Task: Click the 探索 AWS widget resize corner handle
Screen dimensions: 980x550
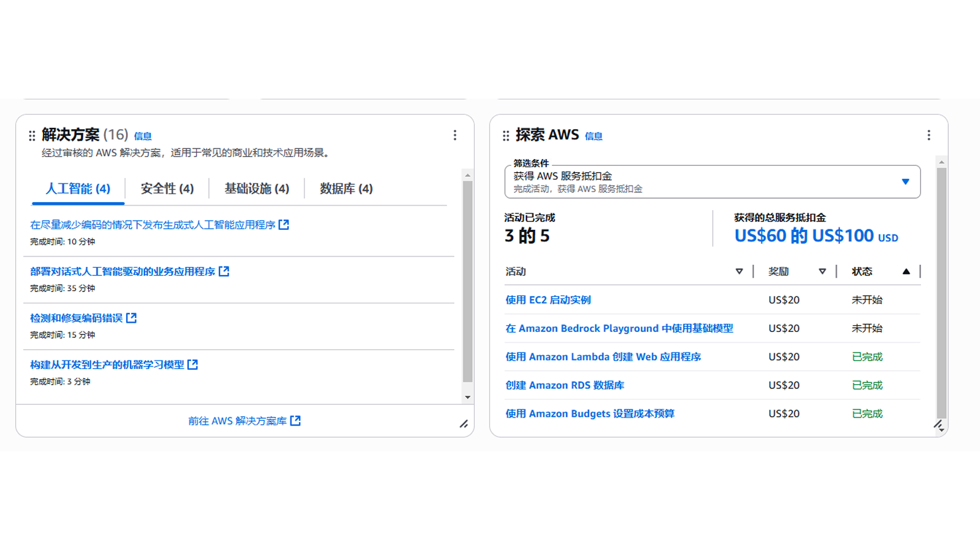Action: (x=938, y=424)
